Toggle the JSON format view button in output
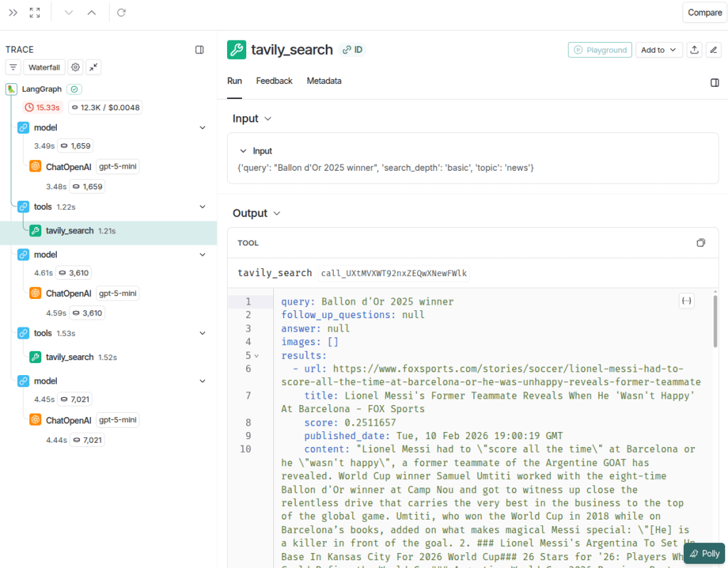 pyautogui.click(x=687, y=301)
